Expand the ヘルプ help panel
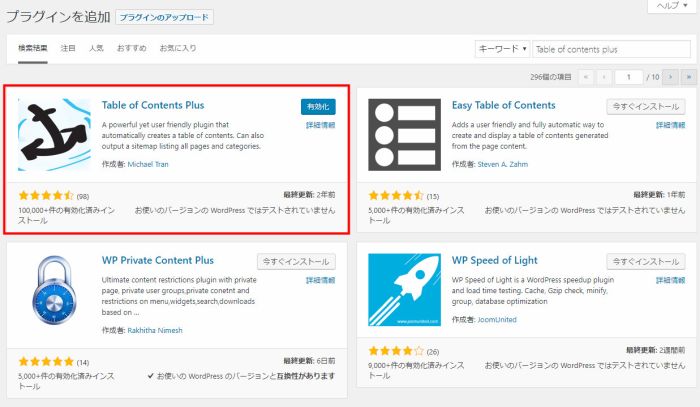This screenshot has width=700, height=407. click(x=672, y=6)
